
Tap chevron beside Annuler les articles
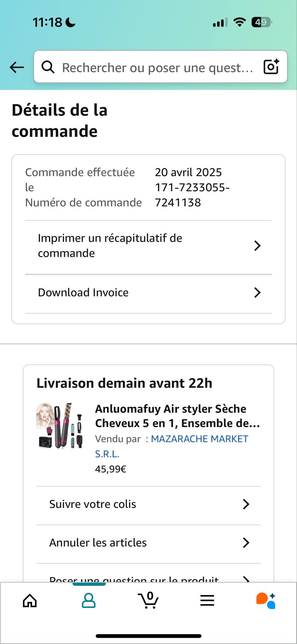pos(246,542)
